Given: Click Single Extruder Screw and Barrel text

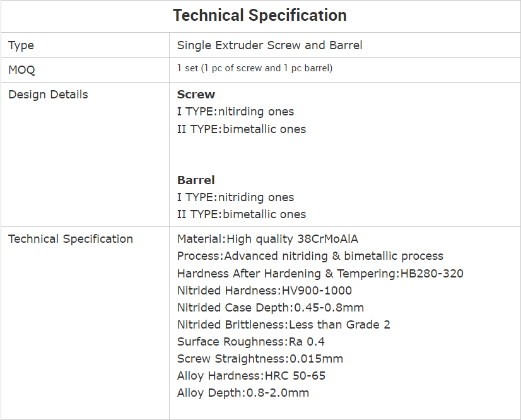Looking at the screenshot, I should tap(269, 45).
